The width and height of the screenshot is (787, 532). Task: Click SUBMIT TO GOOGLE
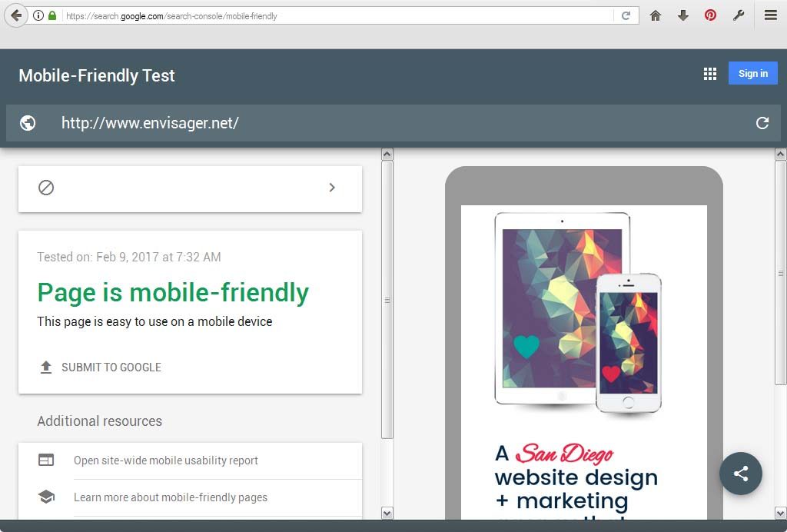pyautogui.click(x=111, y=367)
